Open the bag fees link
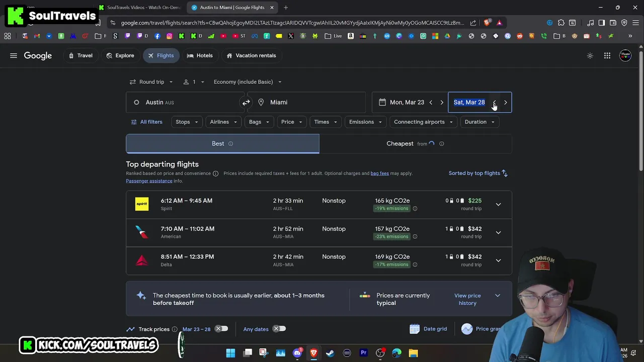644x362 pixels. pos(380,173)
